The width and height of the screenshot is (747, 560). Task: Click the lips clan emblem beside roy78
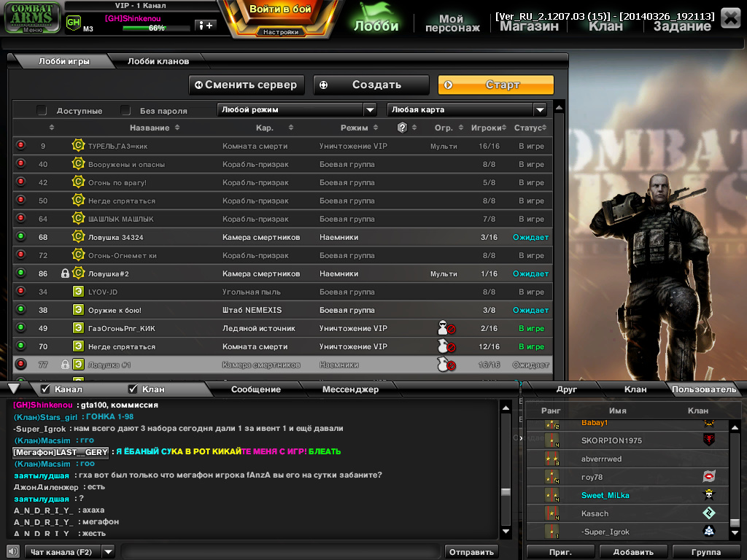coord(709,476)
